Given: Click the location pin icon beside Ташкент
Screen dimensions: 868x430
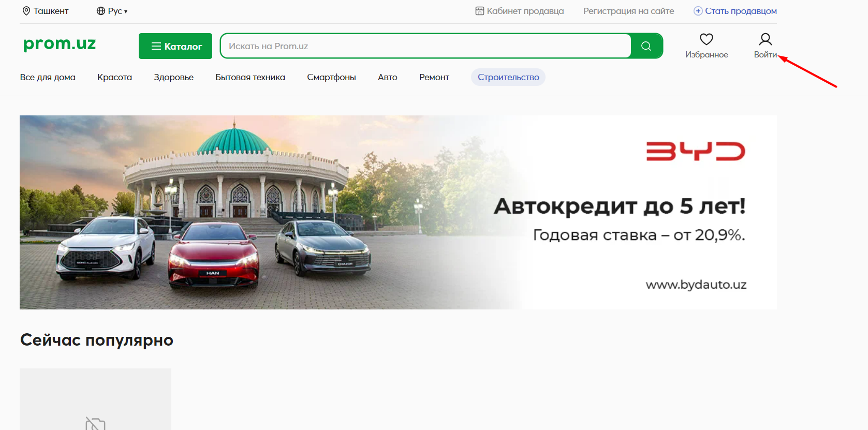Looking at the screenshot, I should click(26, 11).
